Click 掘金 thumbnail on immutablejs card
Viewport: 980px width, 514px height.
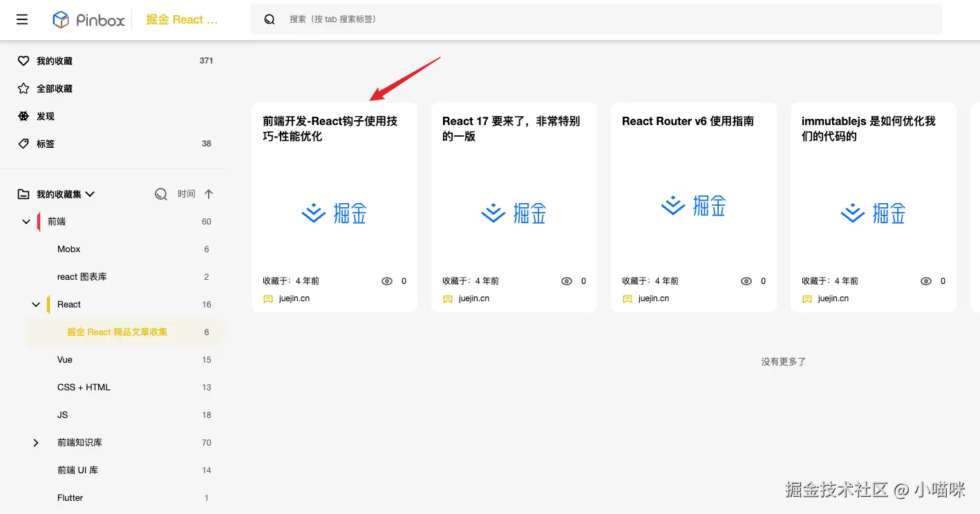coord(874,213)
